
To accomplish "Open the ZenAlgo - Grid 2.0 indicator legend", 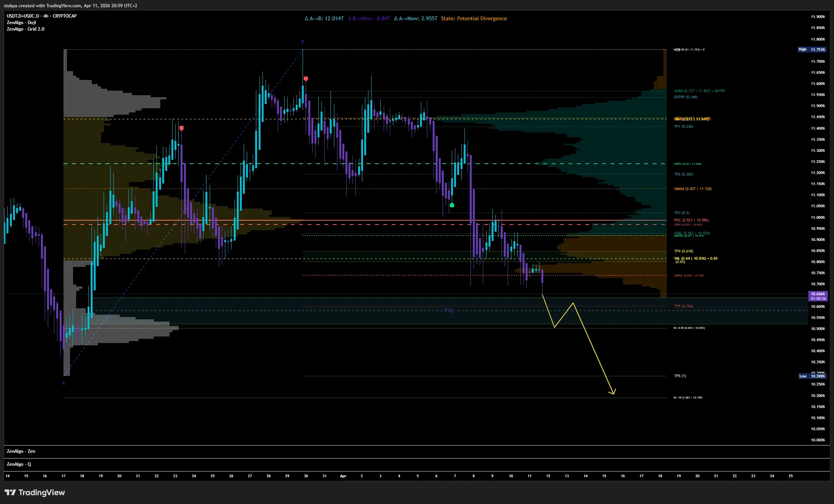I will point(25,29).
